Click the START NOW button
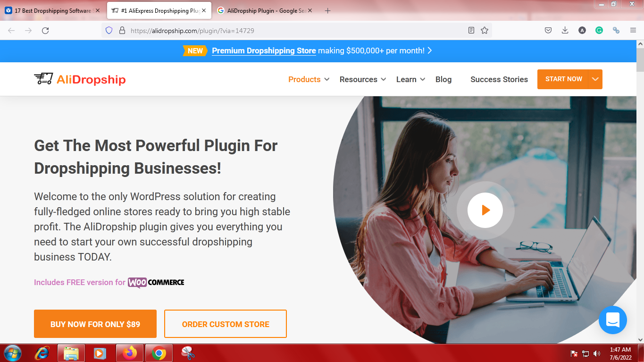 563,79
